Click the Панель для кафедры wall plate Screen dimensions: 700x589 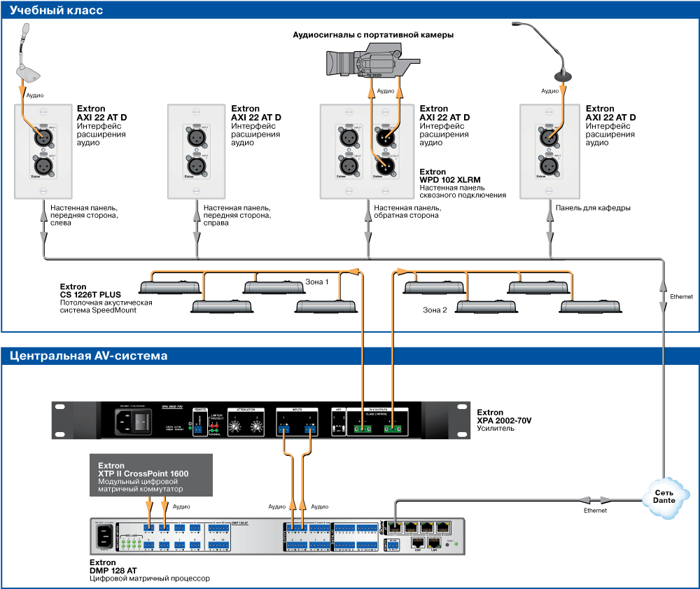click(549, 151)
